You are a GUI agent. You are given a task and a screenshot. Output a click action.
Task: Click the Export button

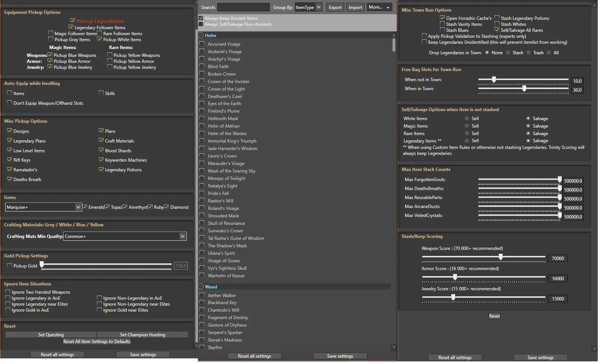click(x=335, y=7)
